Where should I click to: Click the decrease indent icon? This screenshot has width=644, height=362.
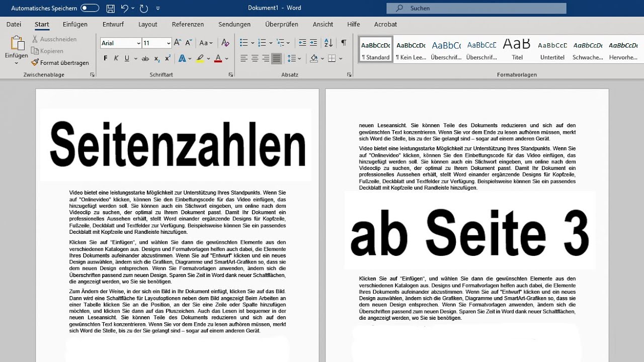click(x=302, y=43)
